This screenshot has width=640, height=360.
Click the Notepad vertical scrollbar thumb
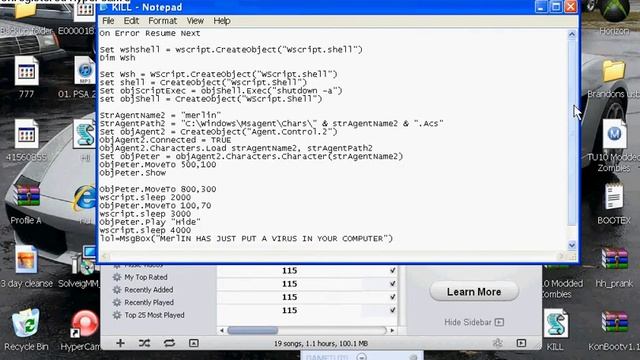click(572, 133)
